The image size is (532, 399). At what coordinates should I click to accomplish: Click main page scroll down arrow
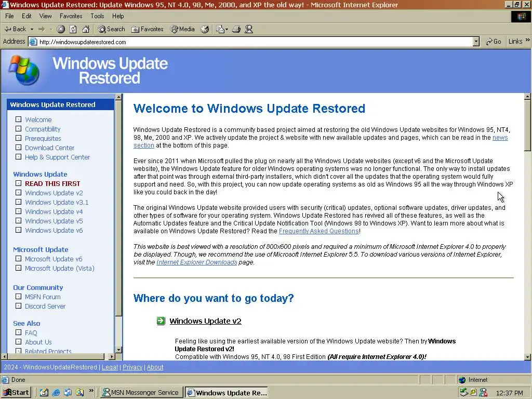[528, 356]
